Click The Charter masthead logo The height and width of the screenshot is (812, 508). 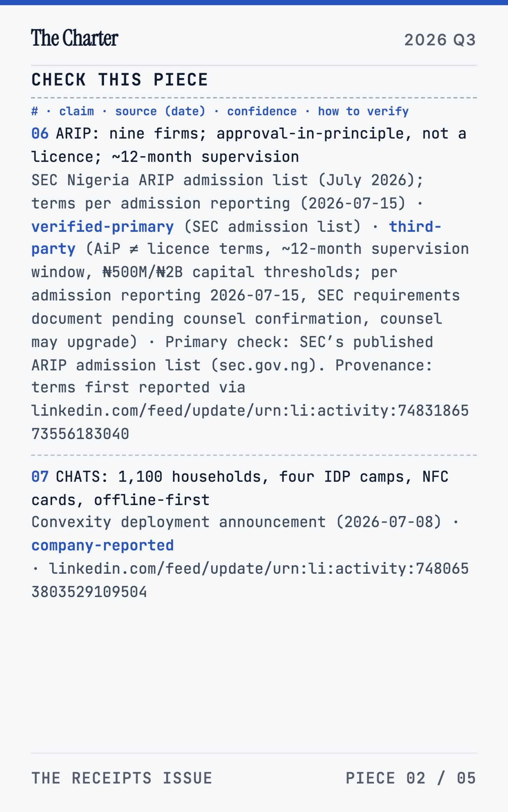(x=75, y=38)
